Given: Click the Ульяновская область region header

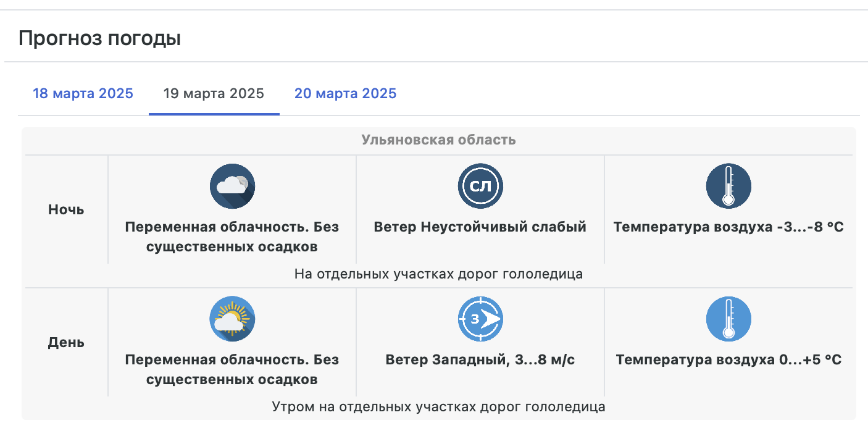Looking at the screenshot, I should [438, 140].
